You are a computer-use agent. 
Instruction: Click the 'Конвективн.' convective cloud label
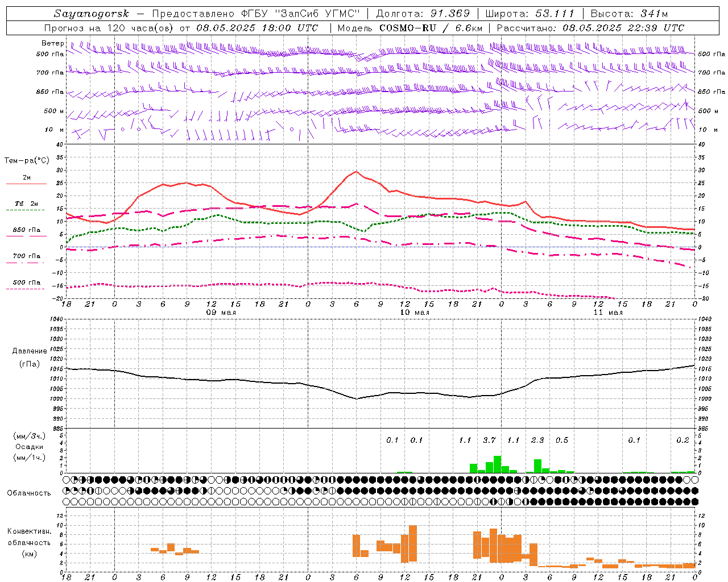[x=30, y=531]
